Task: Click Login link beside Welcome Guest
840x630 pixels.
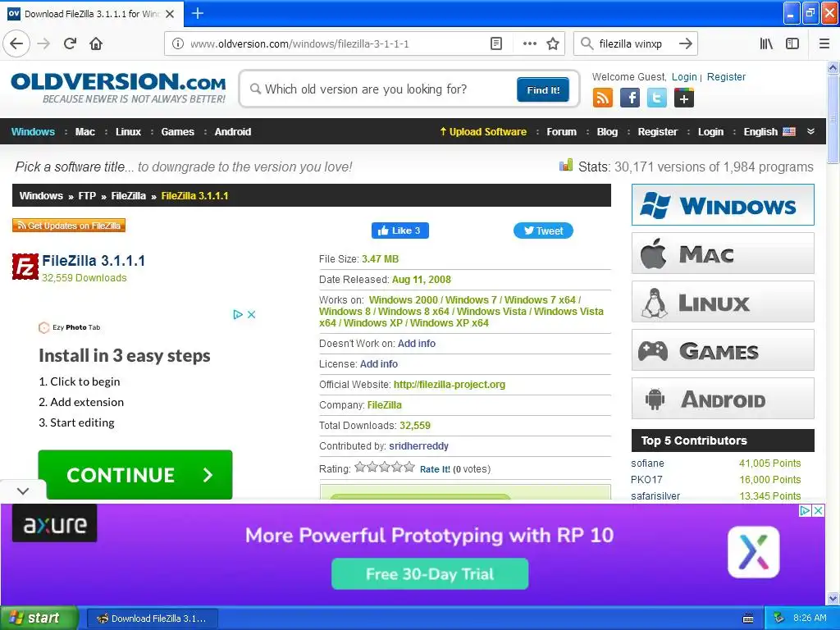Action: coord(684,76)
